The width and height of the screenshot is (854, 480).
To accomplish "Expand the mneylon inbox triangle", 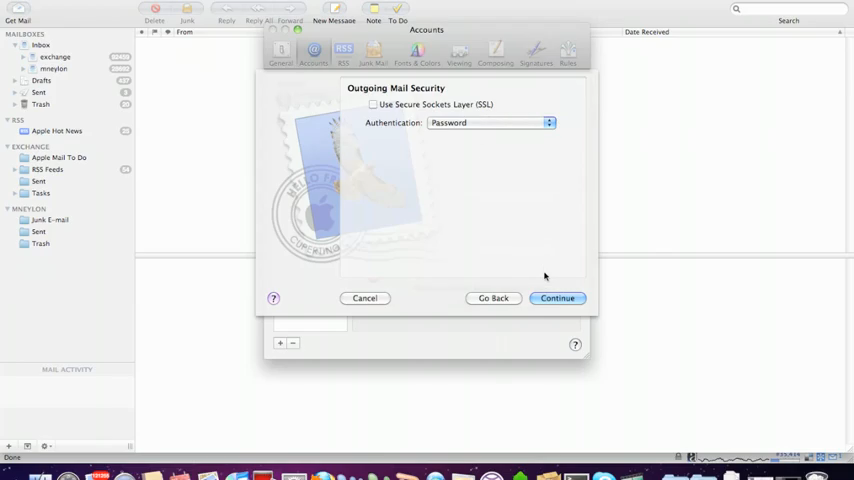I will pyautogui.click(x=23, y=69).
